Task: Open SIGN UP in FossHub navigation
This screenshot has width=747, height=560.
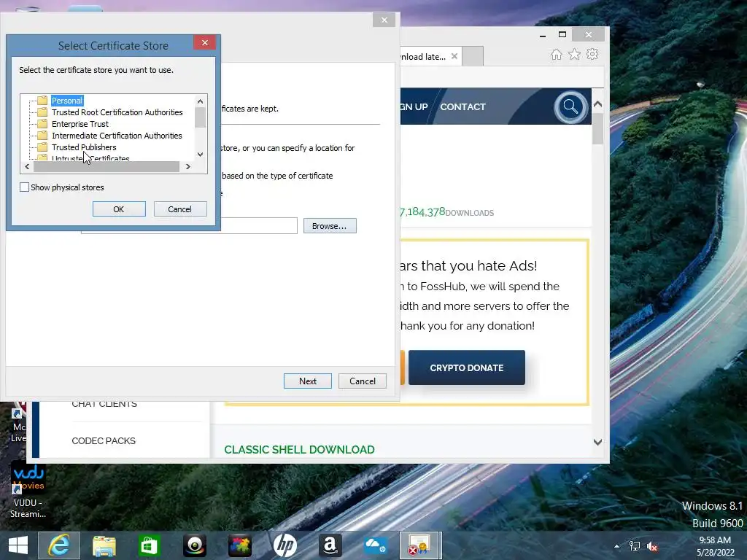Action: pos(414,106)
